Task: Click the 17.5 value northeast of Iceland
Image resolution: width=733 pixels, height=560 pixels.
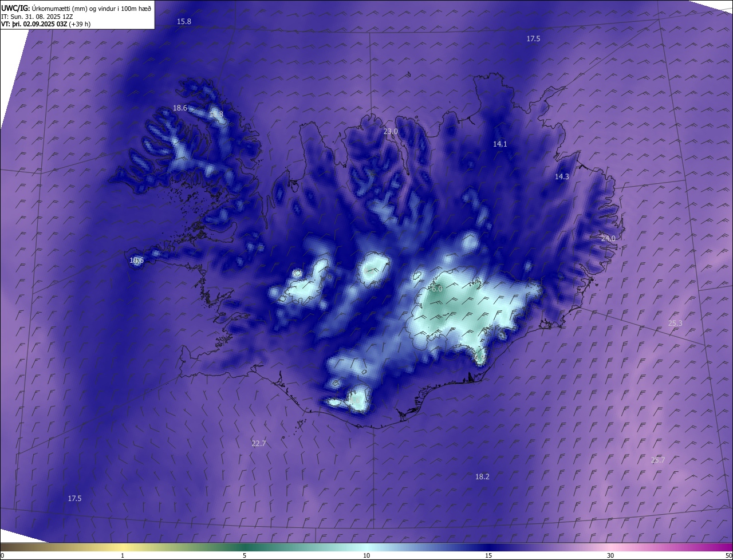Action: point(533,38)
